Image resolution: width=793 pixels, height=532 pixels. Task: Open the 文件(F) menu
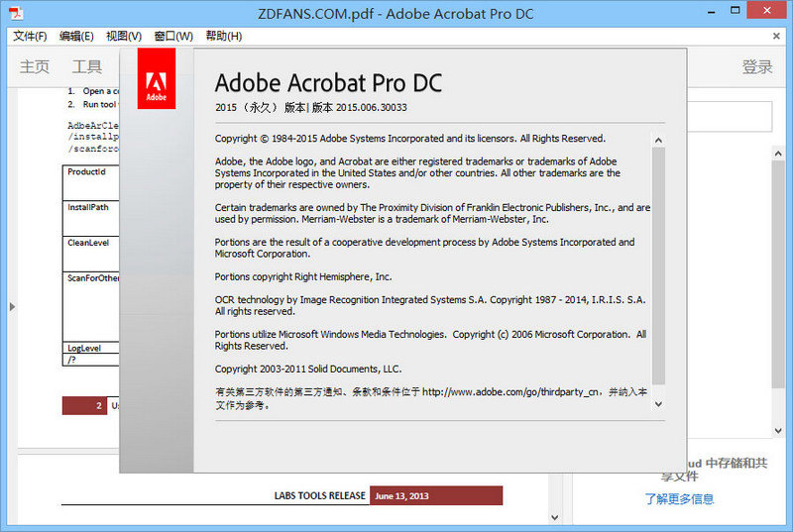[x=30, y=37]
